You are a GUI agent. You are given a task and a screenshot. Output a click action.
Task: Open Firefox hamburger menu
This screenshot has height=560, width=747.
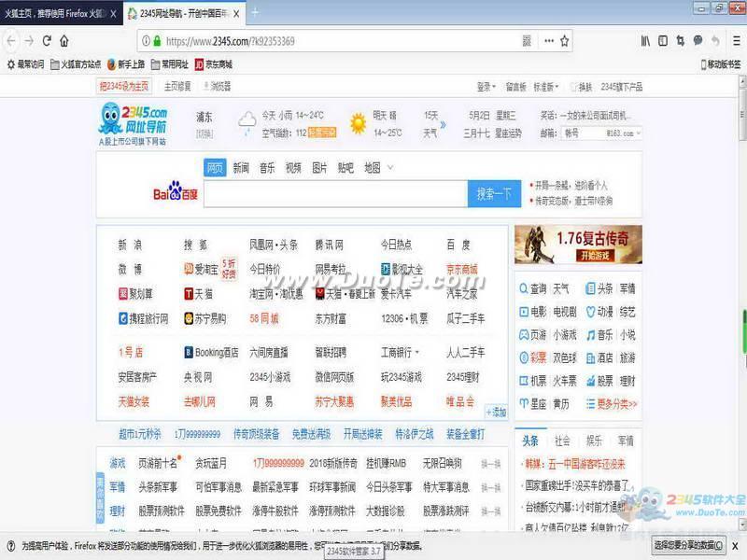click(737, 41)
